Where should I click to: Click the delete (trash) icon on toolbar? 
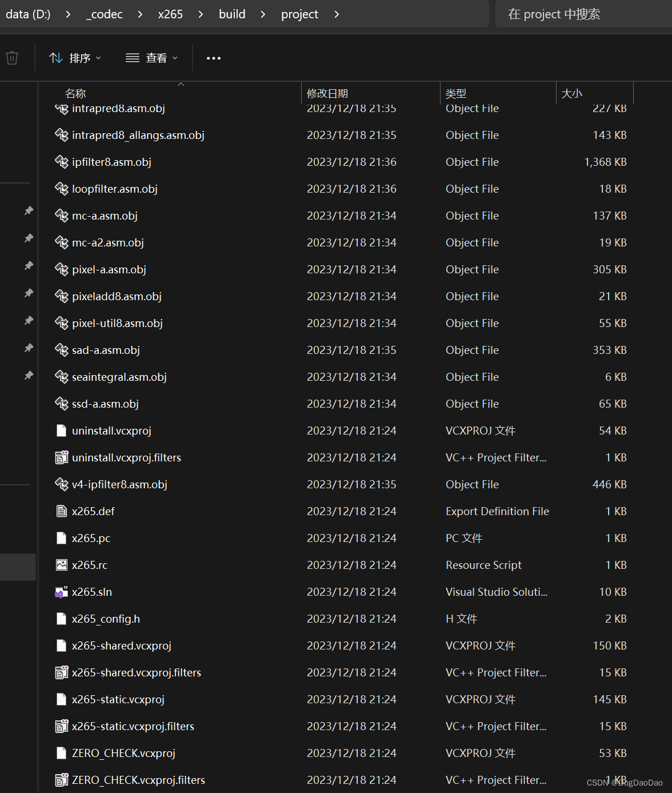point(12,58)
